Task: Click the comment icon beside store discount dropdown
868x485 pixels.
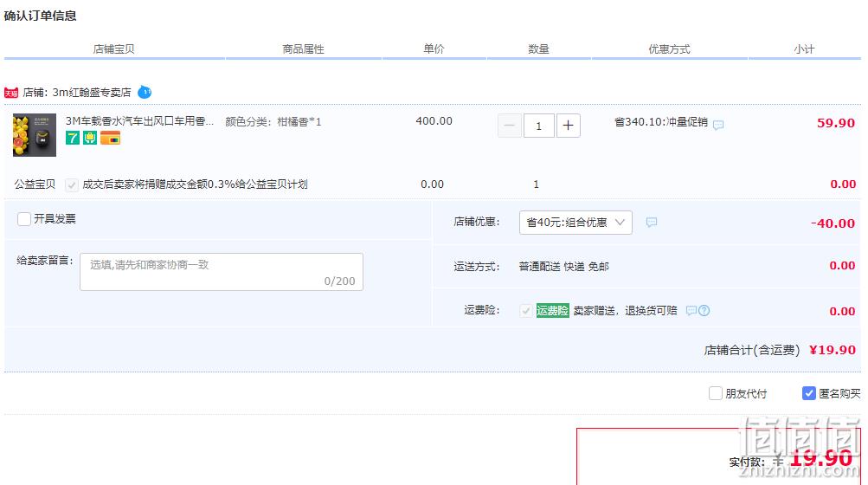Action: [653, 223]
